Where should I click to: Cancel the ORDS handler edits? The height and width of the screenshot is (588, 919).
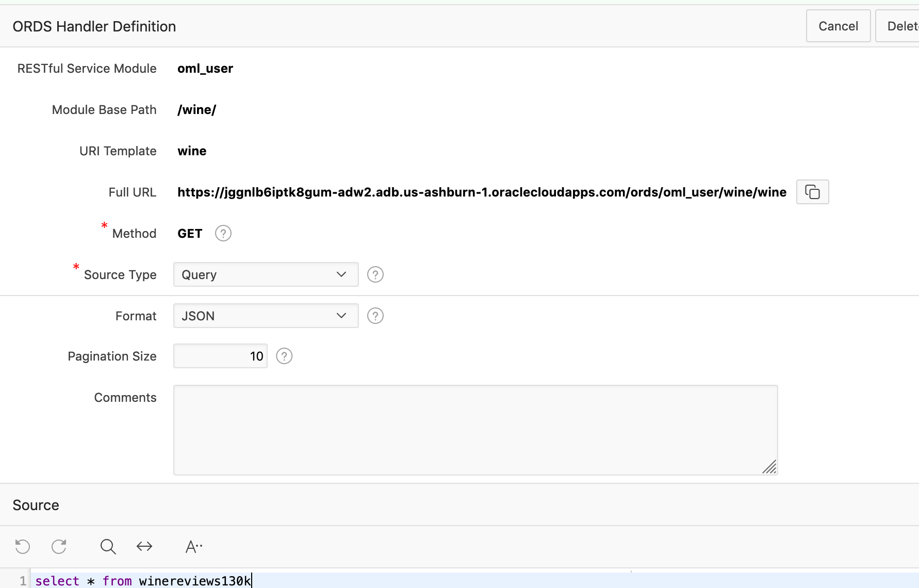[838, 26]
